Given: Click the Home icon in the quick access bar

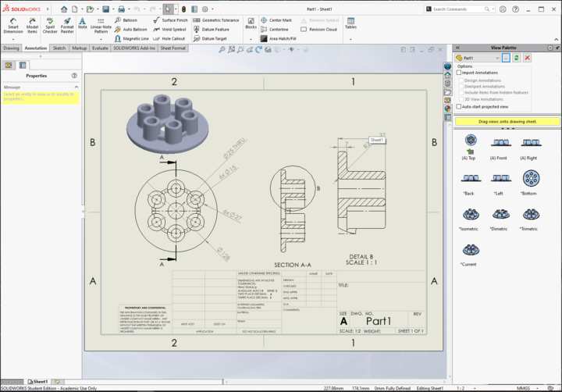Looking at the screenshot, I should (x=64, y=9).
